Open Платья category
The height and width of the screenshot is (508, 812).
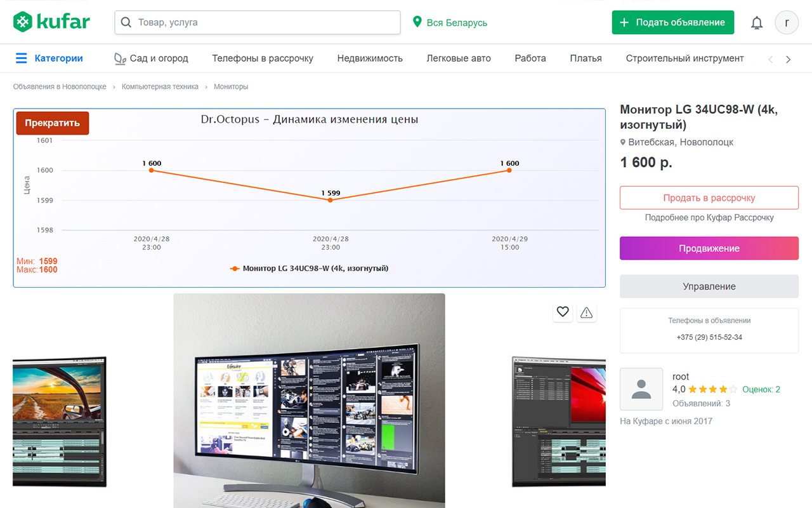point(586,58)
